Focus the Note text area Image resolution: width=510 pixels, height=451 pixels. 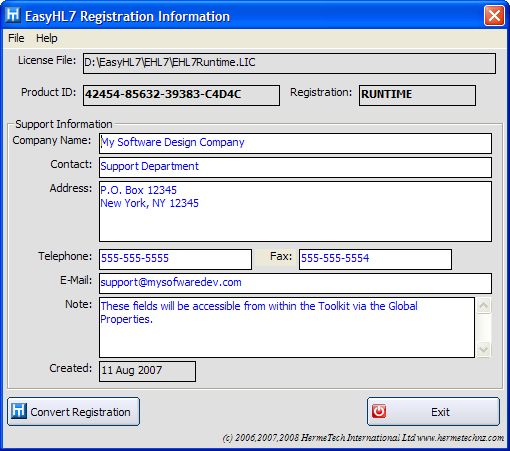[287, 327]
